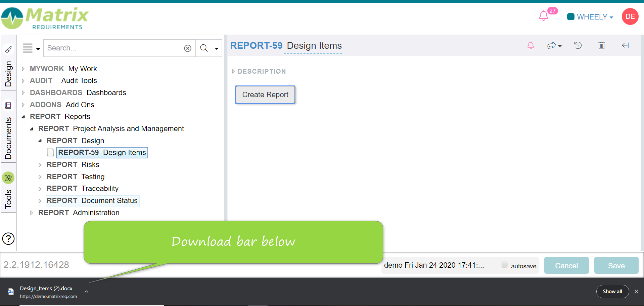
Task: Click the Create Report button
Action: pyautogui.click(x=265, y=95)
